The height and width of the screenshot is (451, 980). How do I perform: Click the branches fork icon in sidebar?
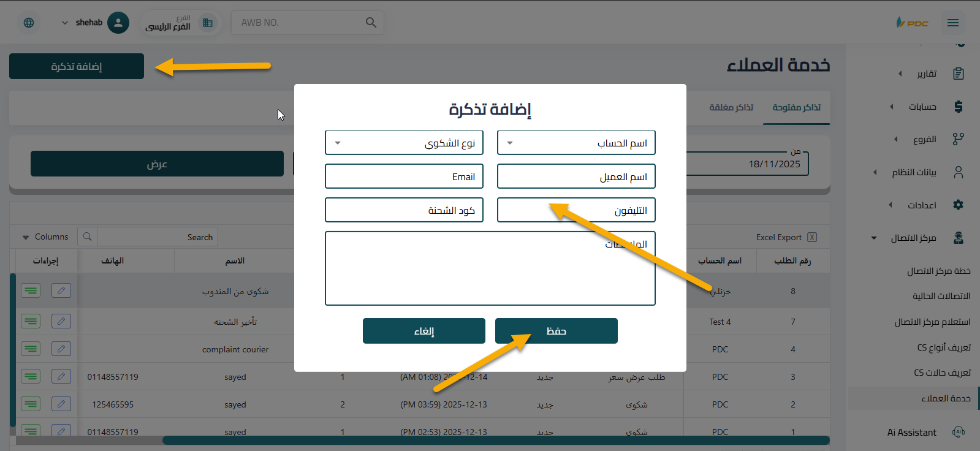click(959, 139)
